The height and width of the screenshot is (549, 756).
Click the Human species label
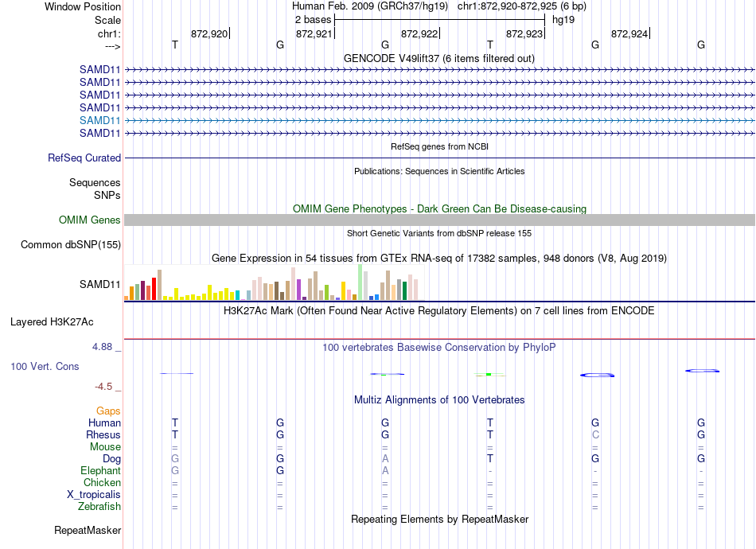coord(104,422)
